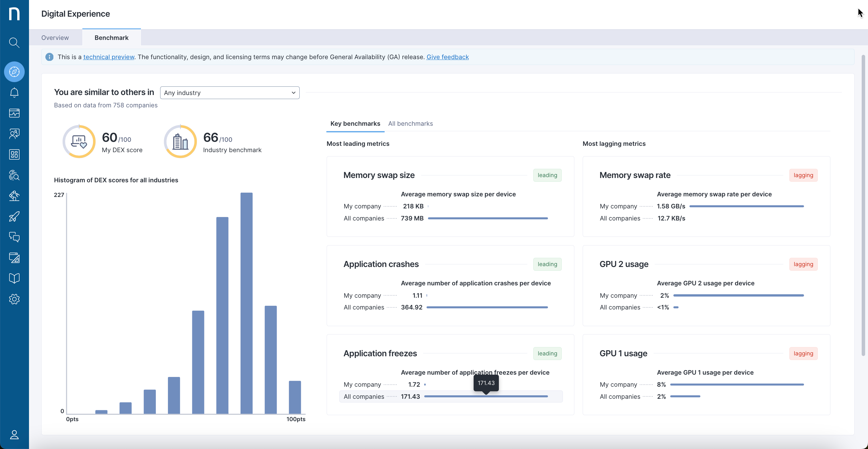Open the gear settings icon in the sidebar
This screenshot has height=449, width=868.
(x=14, y=299)
